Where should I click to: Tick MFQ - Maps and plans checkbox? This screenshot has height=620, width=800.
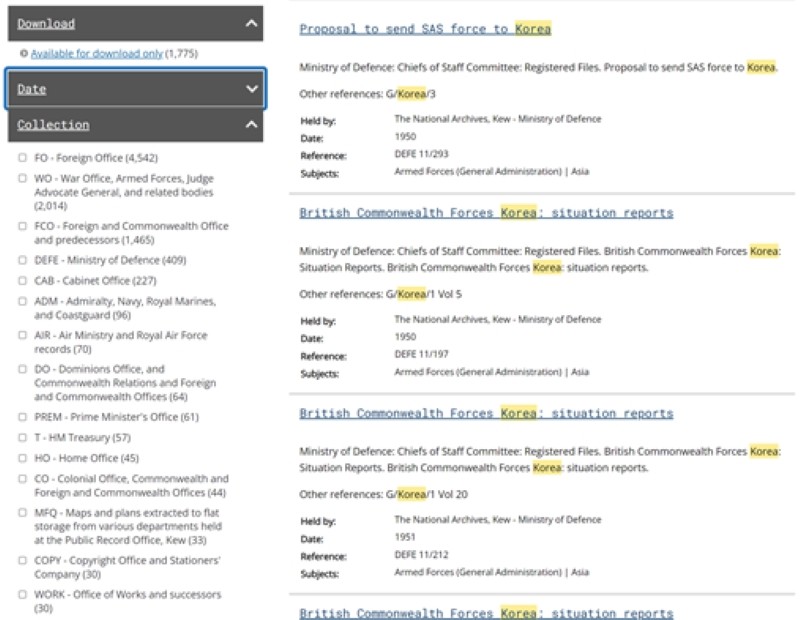pyautogui.click(x=22, y=512)
